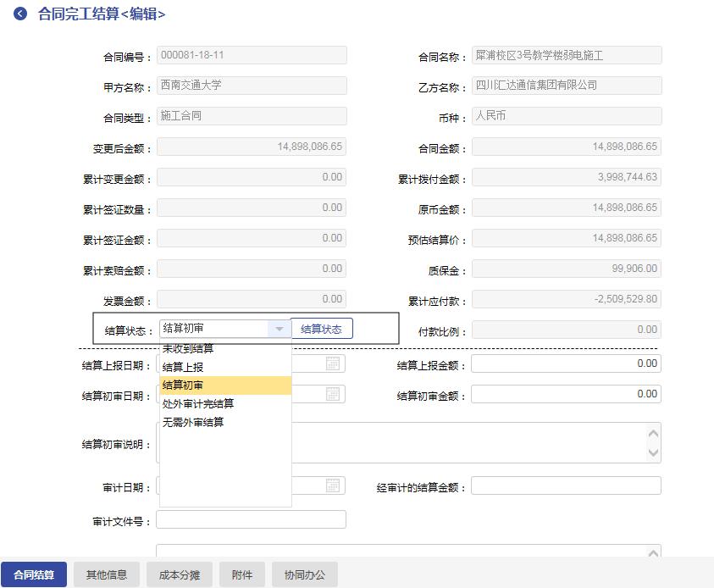
Task: Go to the 附件 tab
Action: point(242,574)
